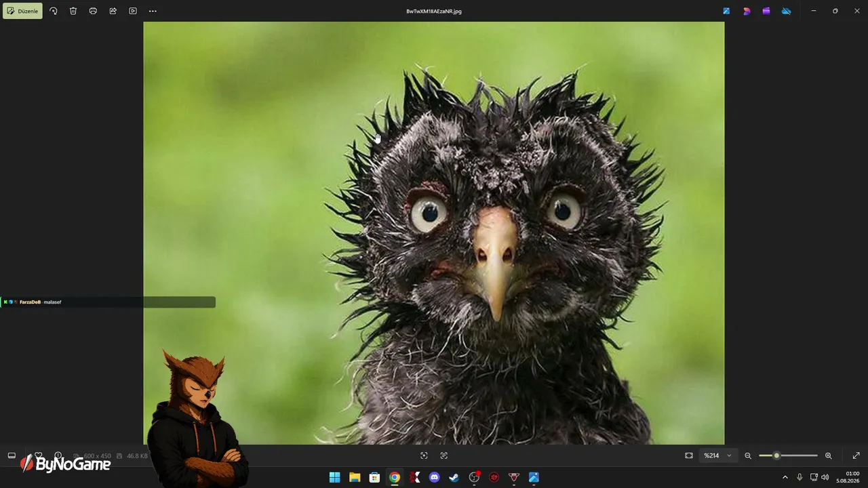
Task: Click the volume speaker icon in the tray
Action: click(825, 477)
